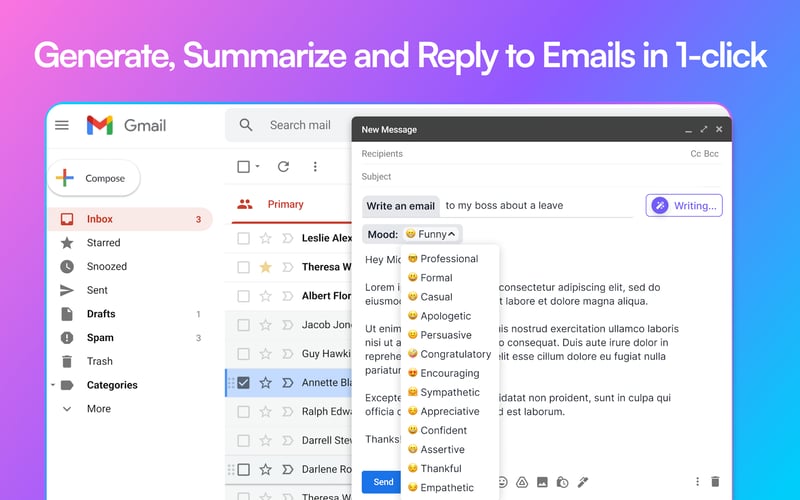Open compose more options vertical dots
This screenshot has width=800, height=500.
697,481
